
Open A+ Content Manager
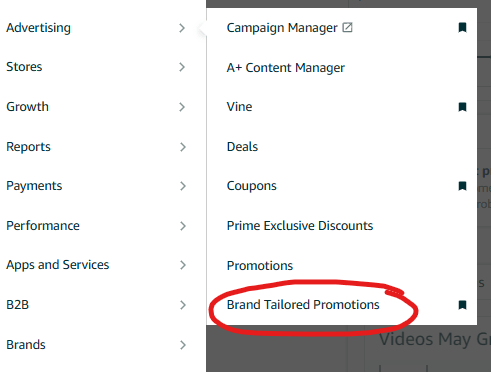point(286,68)
